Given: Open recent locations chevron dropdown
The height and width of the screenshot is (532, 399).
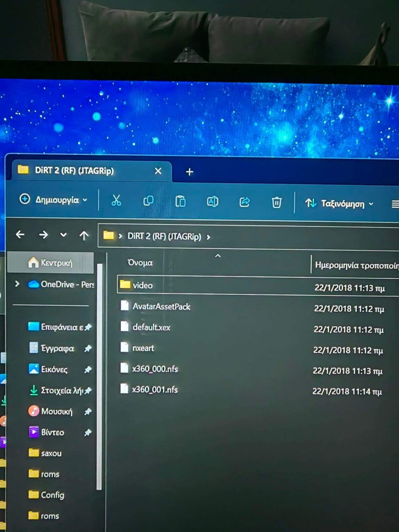Looking at the screenshot, I should pos(63,235).
